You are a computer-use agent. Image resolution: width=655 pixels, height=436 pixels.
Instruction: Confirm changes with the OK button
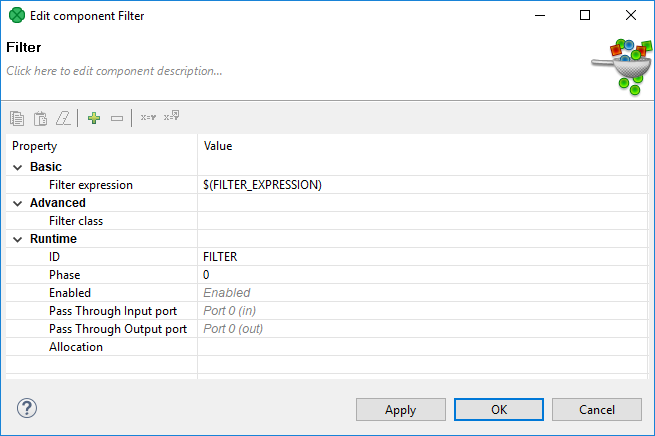[499, 409]
